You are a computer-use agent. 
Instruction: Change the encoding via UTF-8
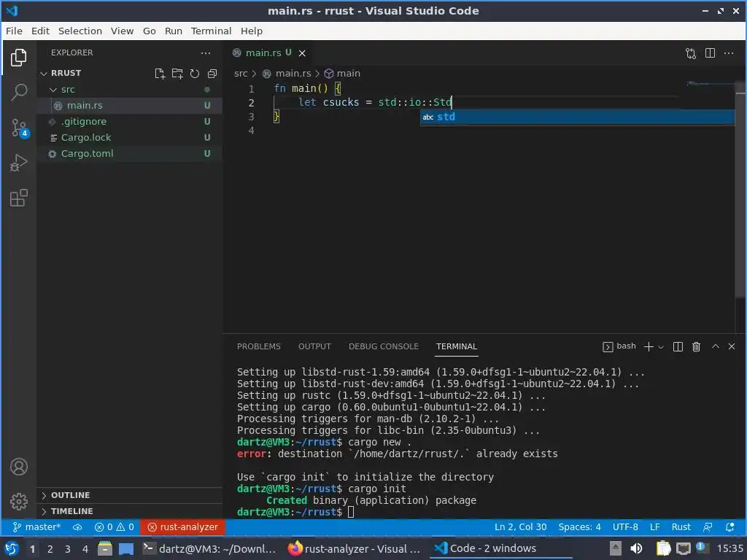point(625,527)
